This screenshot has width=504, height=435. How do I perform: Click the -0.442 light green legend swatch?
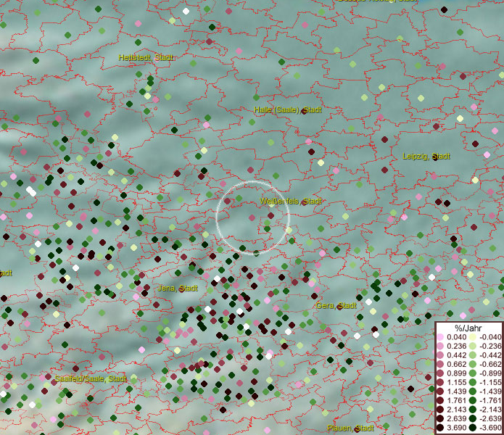(x=472, y=355)
